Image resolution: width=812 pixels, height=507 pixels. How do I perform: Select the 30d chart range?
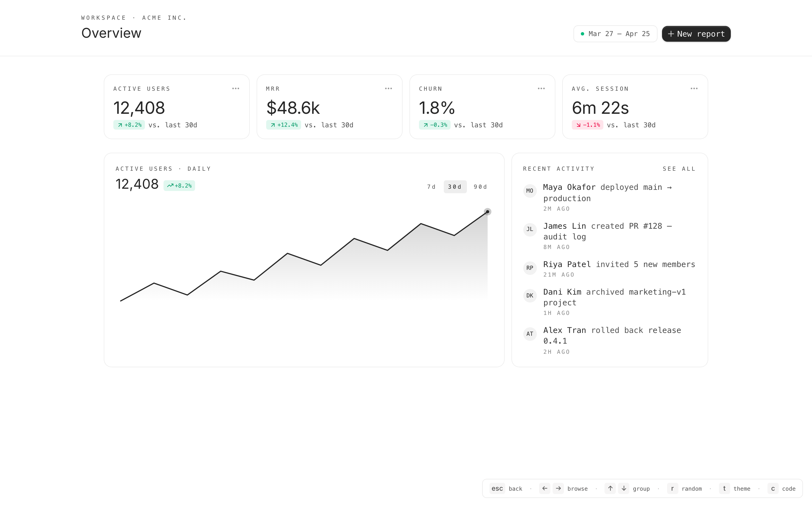click(455, 187)
